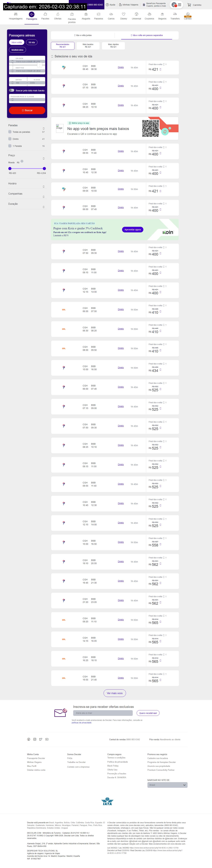Image resolution: width=212 pixels, height=868 pixels.
Task: Open the Carros car icon
Action: [111, 14]
